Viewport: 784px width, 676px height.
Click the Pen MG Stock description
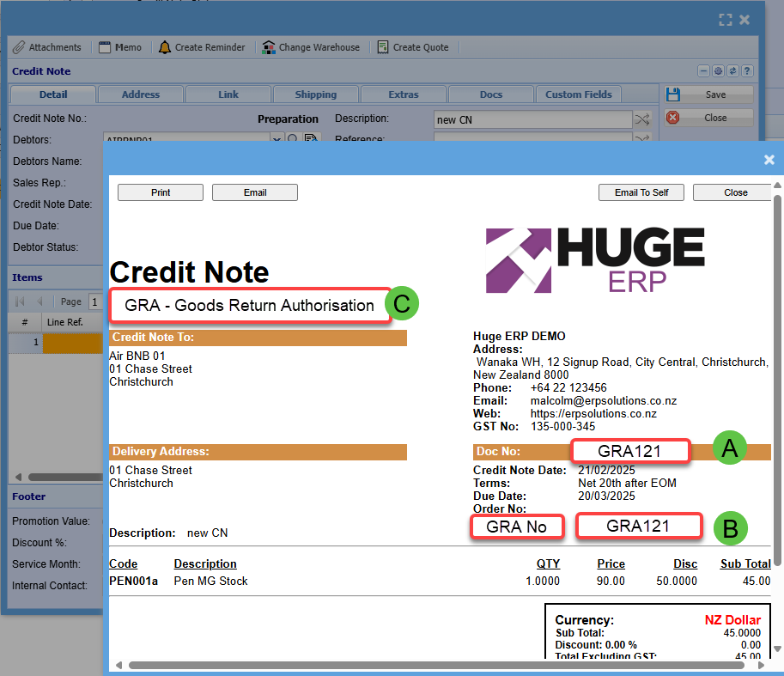click(x=210, y=581)
